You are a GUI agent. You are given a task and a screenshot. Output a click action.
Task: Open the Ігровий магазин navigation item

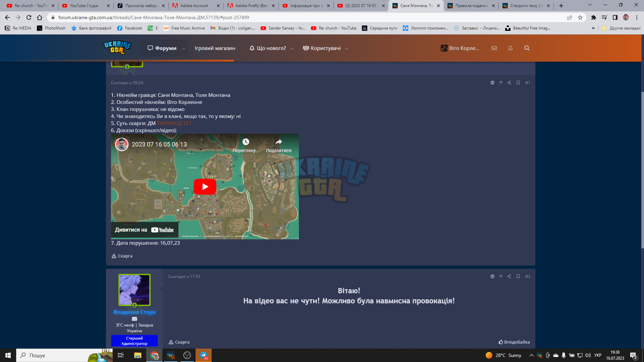point(215,48)
